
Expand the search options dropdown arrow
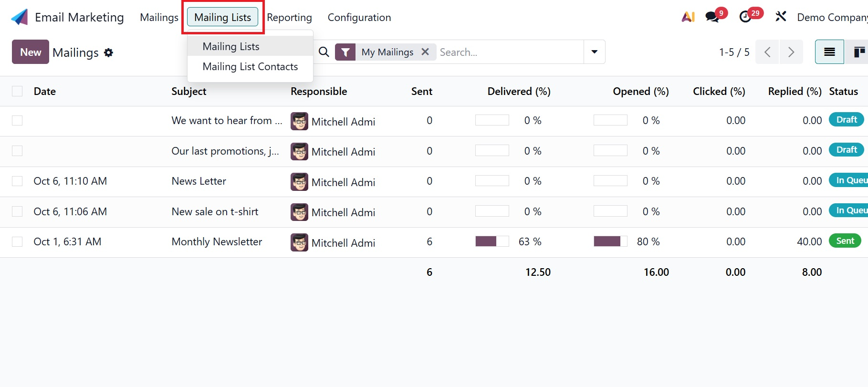pyautogui.click(x=594, y=52)
